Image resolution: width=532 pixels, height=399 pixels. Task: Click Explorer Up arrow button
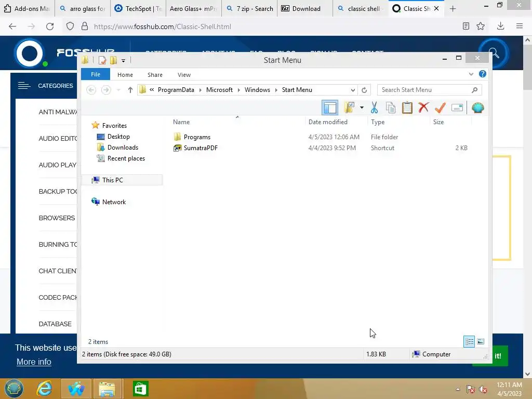click(130, 90)
